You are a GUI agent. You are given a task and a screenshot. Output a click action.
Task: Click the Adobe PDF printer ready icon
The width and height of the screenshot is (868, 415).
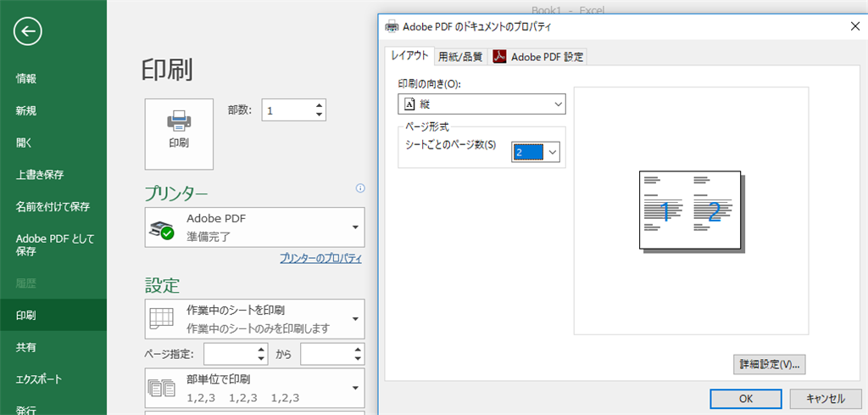pyautogui.click(x=161, y=228)
